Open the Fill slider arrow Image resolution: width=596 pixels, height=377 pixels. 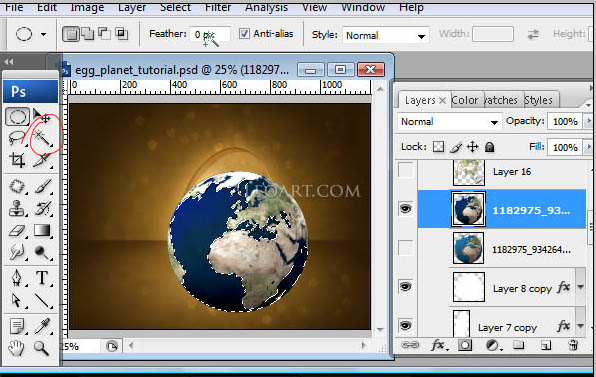[589, 147]
